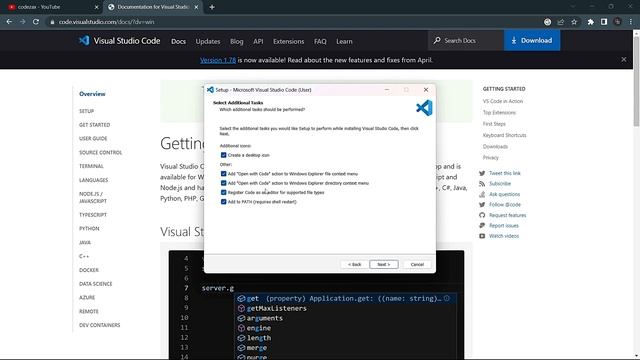Click in the Search Docs field
This screenshot has height=360, width=640.
tap(465, 40)
